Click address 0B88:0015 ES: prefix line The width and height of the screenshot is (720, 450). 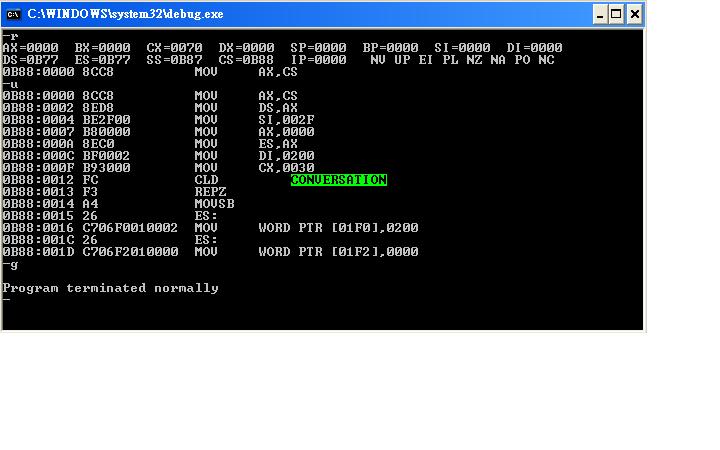[x=110, y=216]
